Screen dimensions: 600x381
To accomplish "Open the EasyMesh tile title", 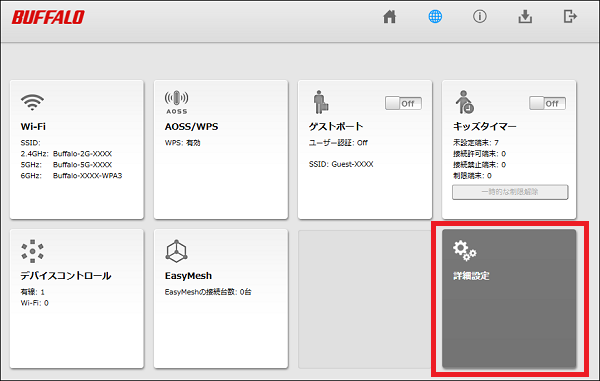I will (188, 276).
